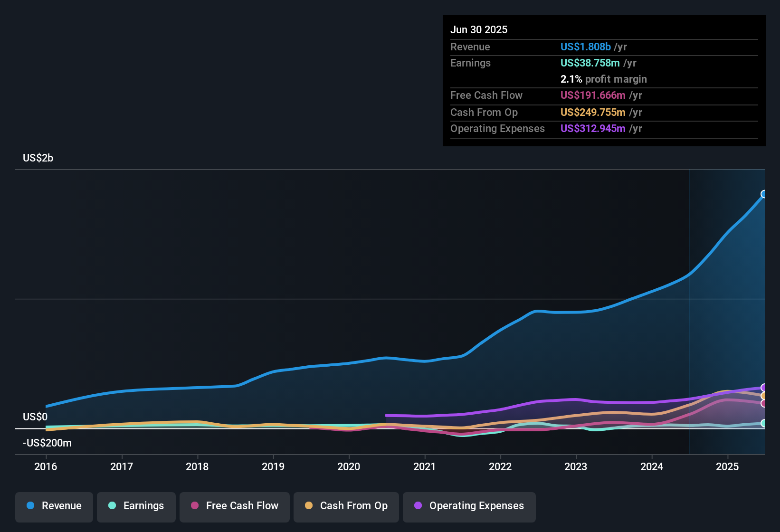The height and width of the screenshot is (532, 780).
Task: Click the US$1.808b Revenue value in tooltip
Action: [x=585, y=47]
